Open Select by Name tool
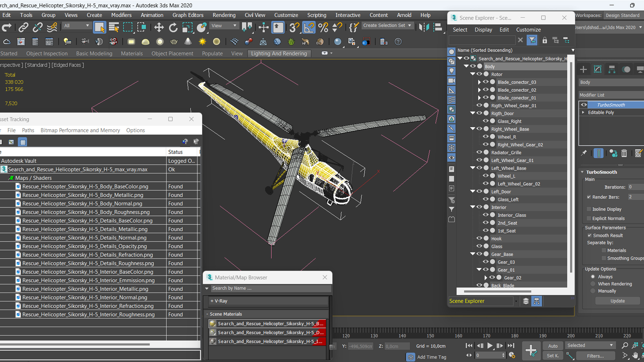Viewport: 644px width, 362px height. 114,27
